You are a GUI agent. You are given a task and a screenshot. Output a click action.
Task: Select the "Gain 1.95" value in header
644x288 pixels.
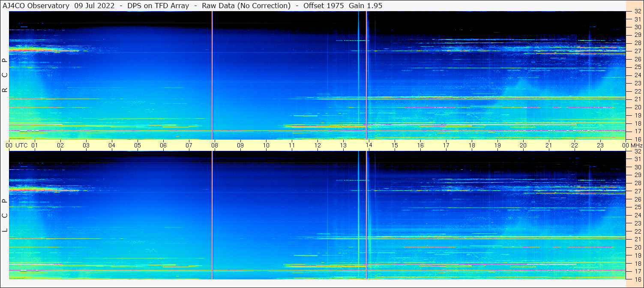[365, 6]
